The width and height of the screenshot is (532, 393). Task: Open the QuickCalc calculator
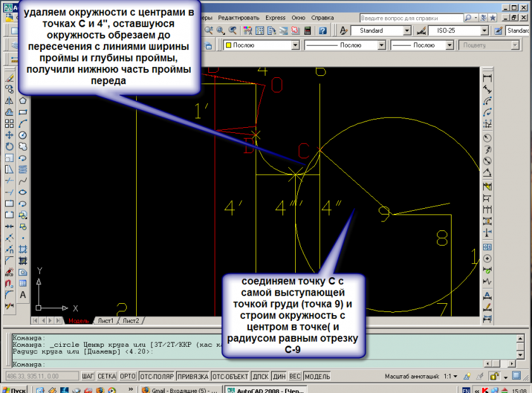point(307,30)
